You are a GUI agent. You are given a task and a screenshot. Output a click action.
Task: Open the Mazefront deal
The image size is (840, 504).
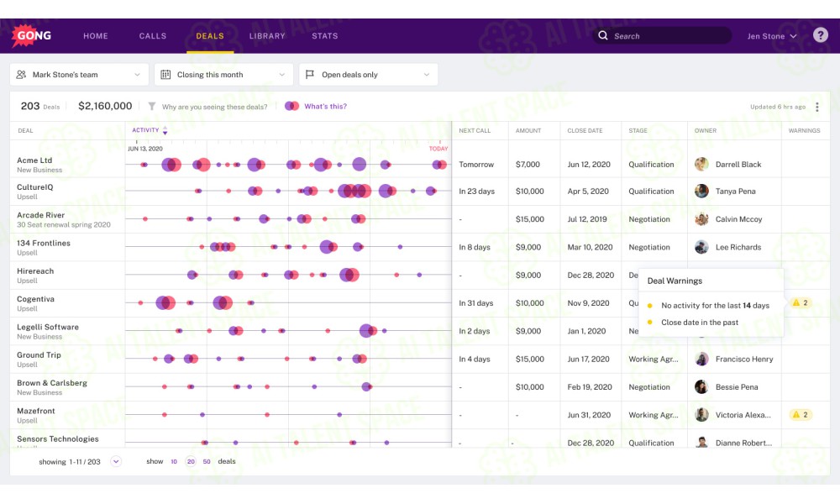pyautogui.click(x=36, y=411)
